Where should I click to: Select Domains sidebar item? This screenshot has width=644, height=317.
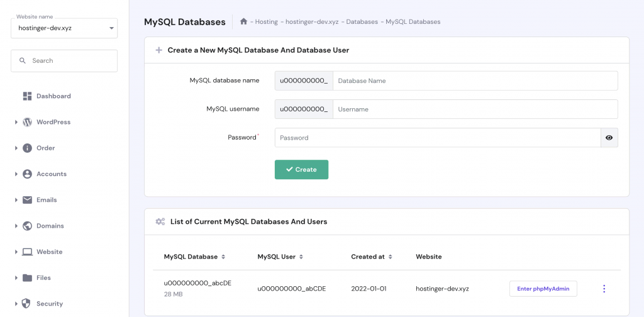pyautogui.click(x=50, y=226)
